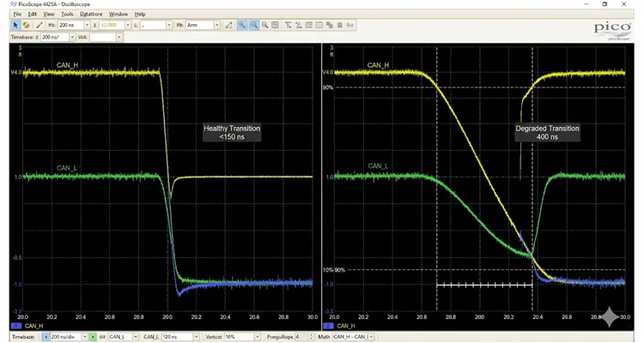
Task: Click the table view icon in the toolbar
Action: click(309, 25)
